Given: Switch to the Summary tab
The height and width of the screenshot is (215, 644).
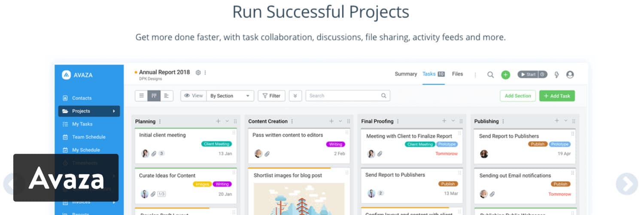Looking at the screenshot, I should pyautogui.click(x=406, y=74).
